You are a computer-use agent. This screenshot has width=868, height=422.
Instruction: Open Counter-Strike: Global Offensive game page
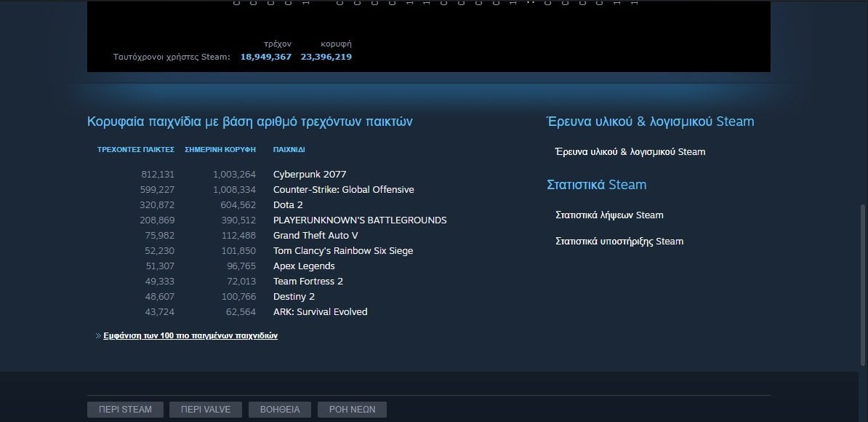(x=343, y=189)
